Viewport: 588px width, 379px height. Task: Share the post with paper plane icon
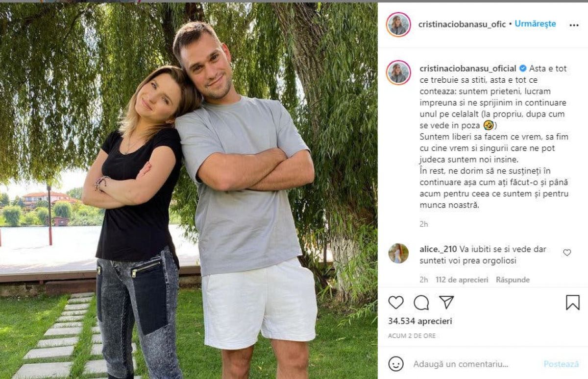click(446, 302)
